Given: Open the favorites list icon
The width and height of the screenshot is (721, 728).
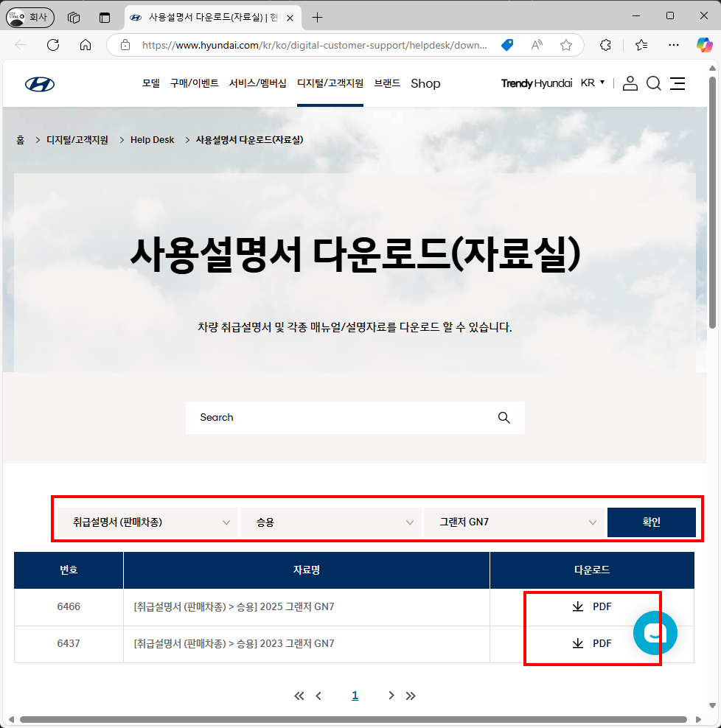Looking at the screenshot, I should [641, 45].
